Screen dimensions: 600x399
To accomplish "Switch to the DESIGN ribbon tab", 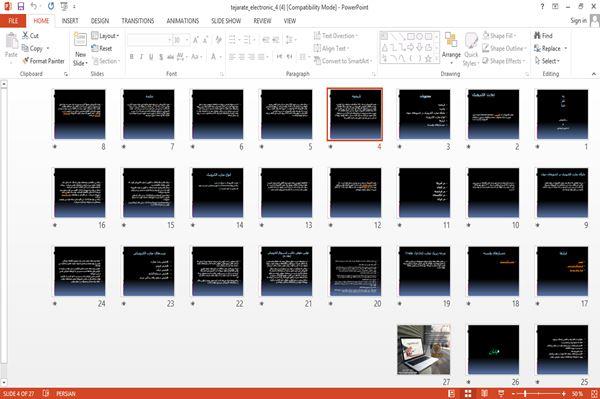I will point(100,21).
